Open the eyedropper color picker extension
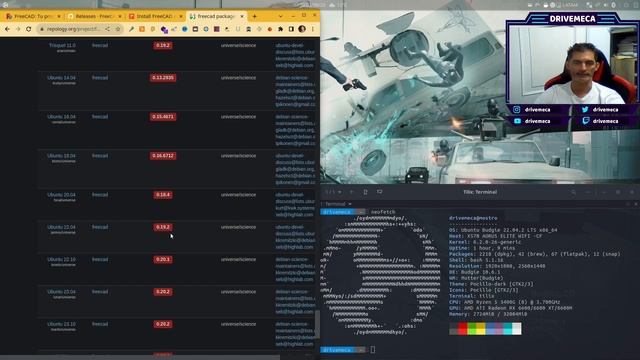The width and height of the screenshot is (640, 360). 131,29
